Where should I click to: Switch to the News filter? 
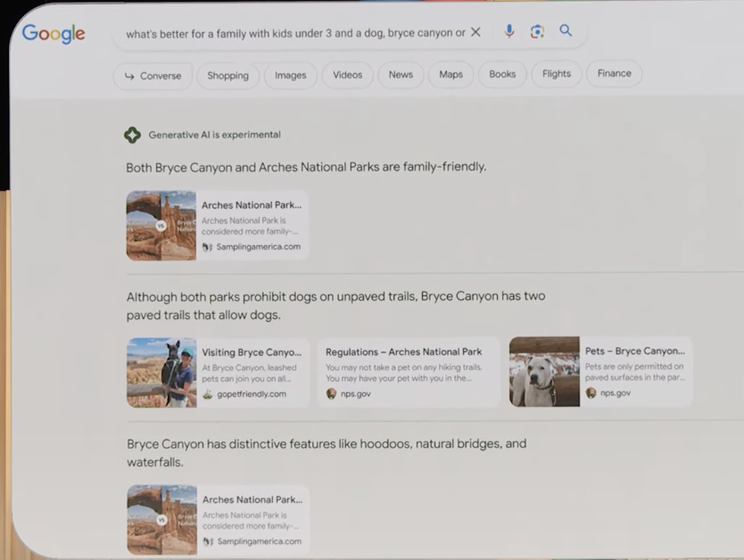(x=401, y=74)
